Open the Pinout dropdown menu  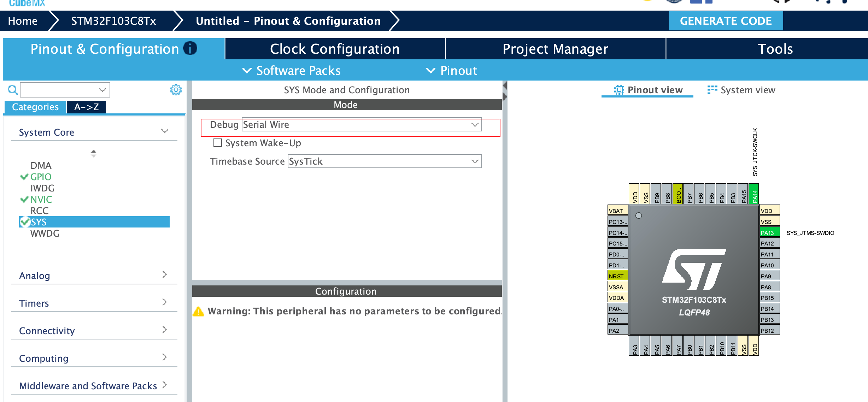tap(452, 71)
